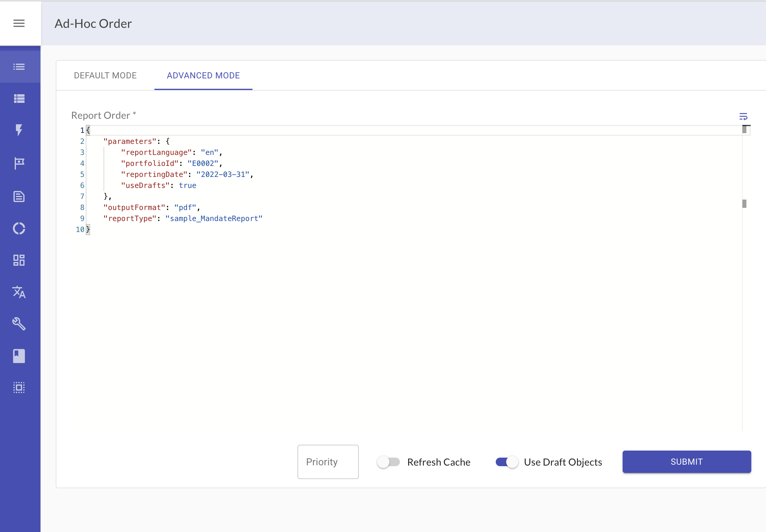This screenshot has height=532, width=766.
Task: Open the flag icon in sidebar
Action: pyautogui.click(x=19, y=163)
